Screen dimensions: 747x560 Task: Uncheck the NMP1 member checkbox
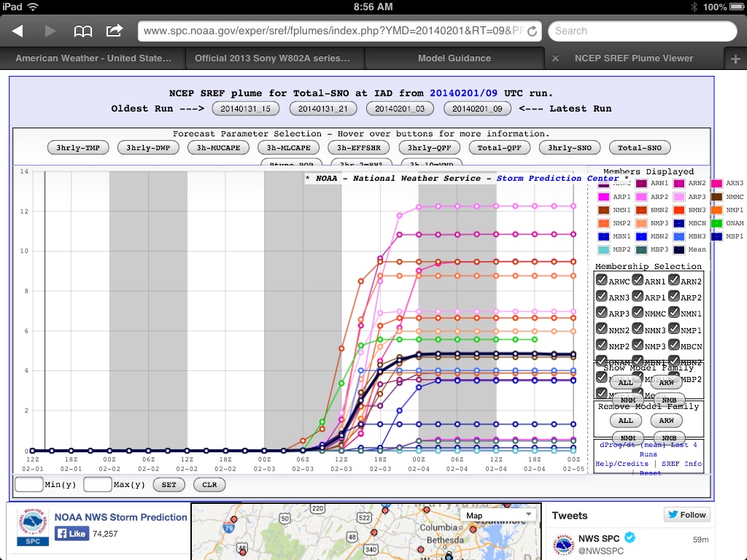[673, 329]
